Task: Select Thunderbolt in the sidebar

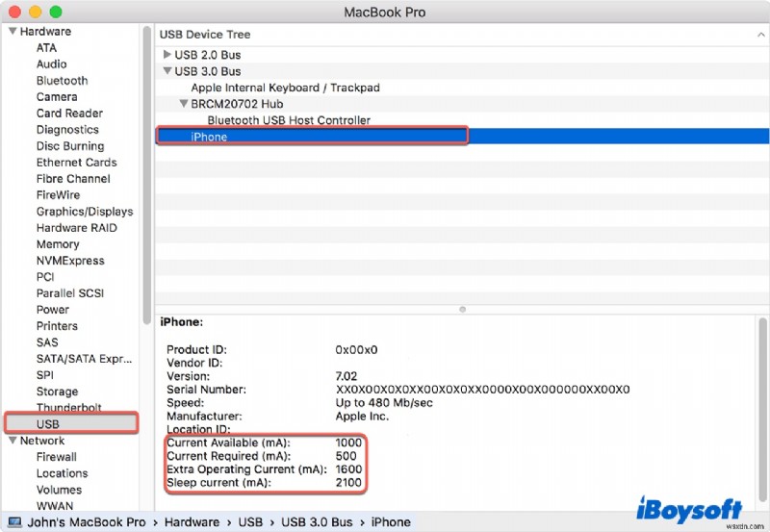Action: click(68, 407)
